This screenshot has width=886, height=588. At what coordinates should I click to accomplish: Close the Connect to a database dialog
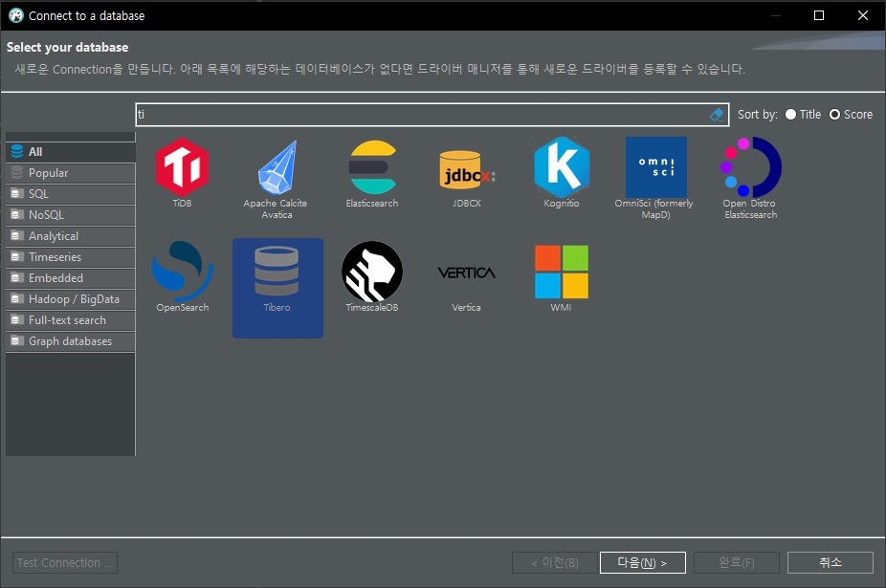point(863,16)
